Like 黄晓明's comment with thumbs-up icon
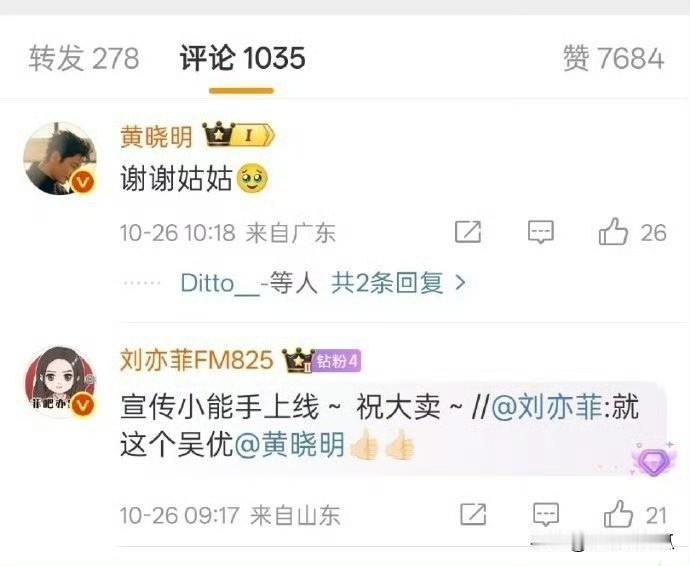The image size is (690, 566). pos(613,231)
